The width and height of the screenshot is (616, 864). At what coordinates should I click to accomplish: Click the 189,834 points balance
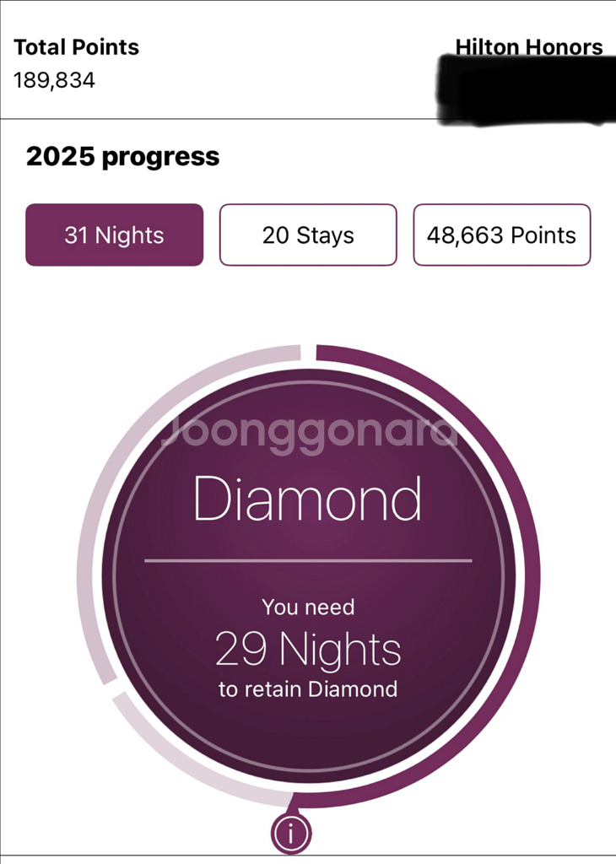pos(54,80)
